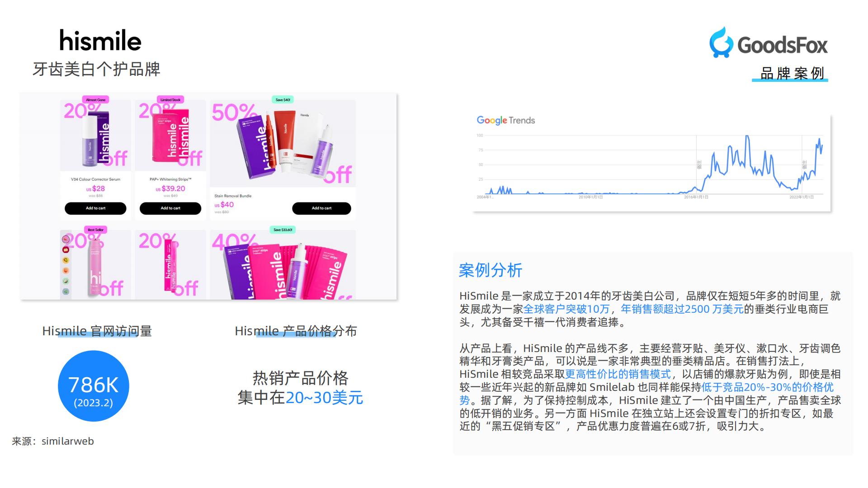Add Stain Removal Bundle to cart

click(321, 208)
